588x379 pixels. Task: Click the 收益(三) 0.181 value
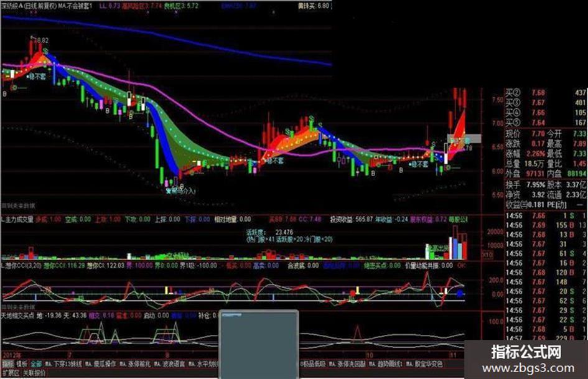point(536,205)
